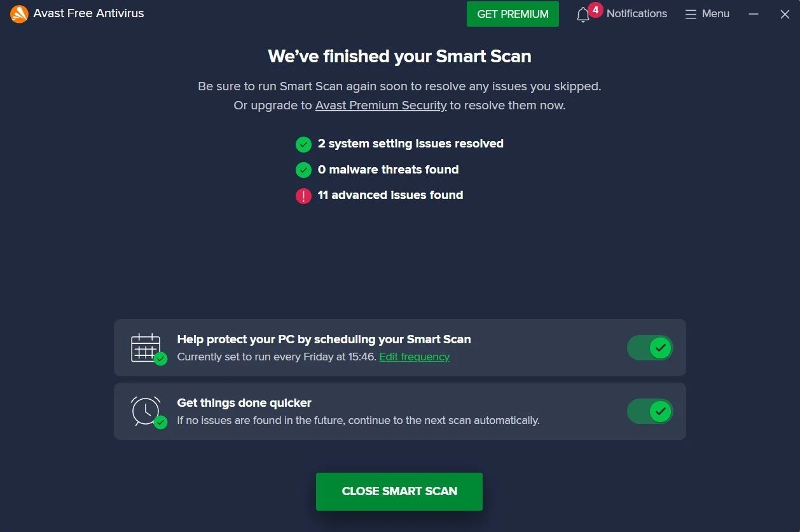Screen dimensions: 800x532
Task: Open the Avast logo home screen
Action: coord(19,13)
